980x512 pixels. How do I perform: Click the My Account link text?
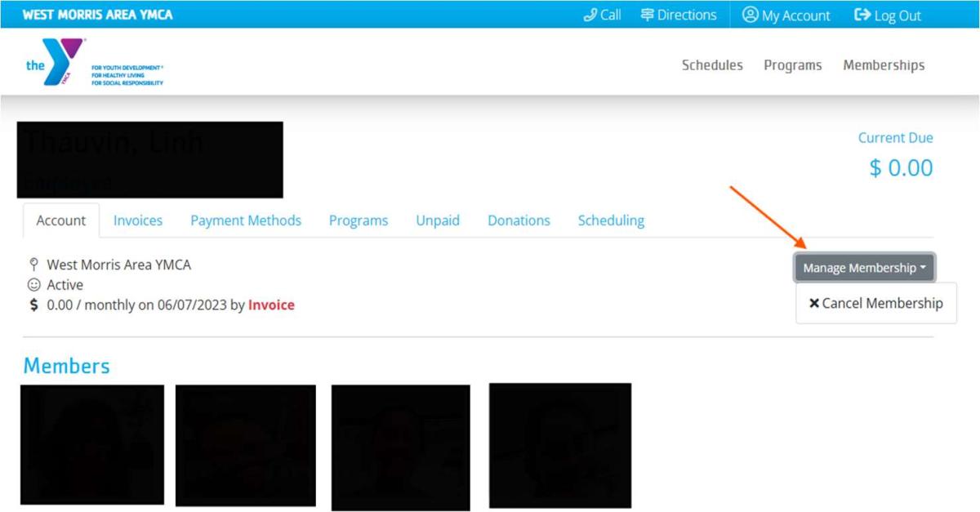796,16
